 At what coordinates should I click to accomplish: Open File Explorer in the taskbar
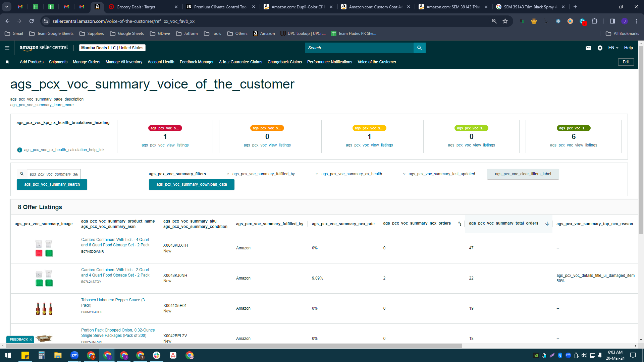pyautogui.click(x=58, y=355)
